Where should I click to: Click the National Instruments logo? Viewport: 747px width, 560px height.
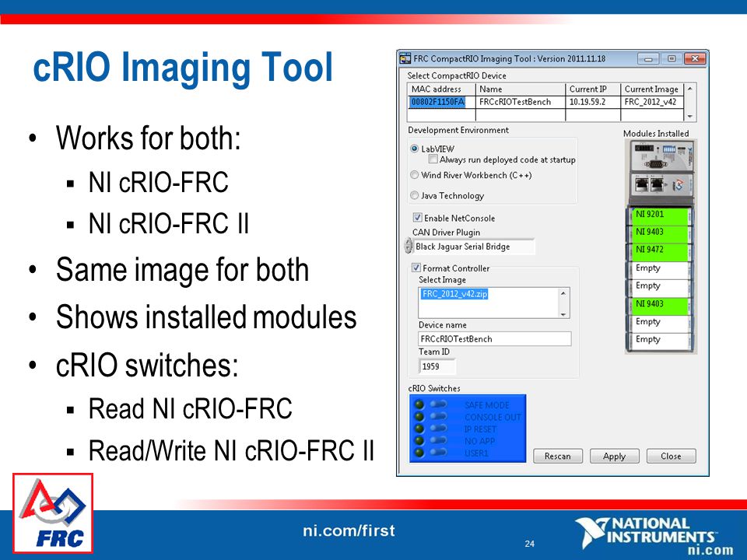point(654,536)
